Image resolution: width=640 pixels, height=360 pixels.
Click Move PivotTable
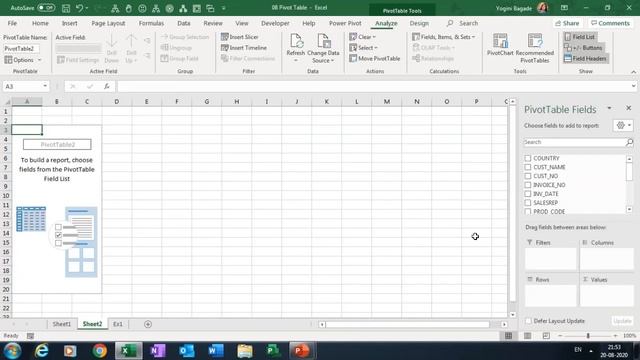[x=375, y=59]
